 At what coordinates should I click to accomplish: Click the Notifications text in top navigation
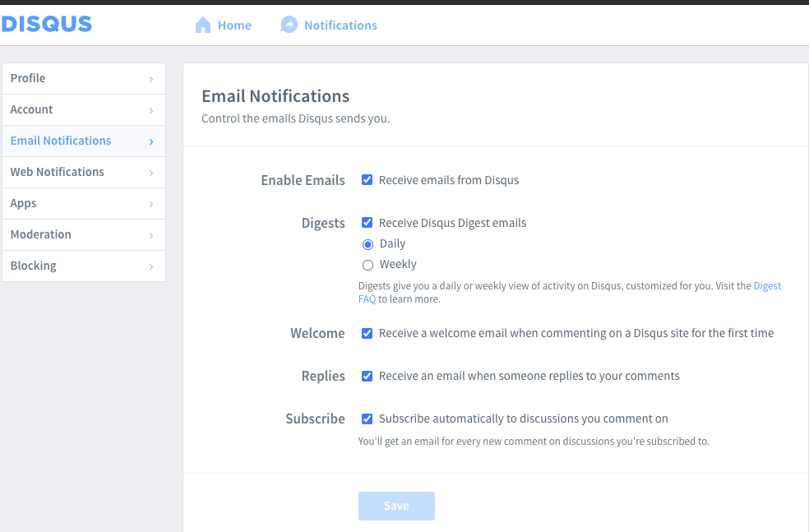click(340, 25)
